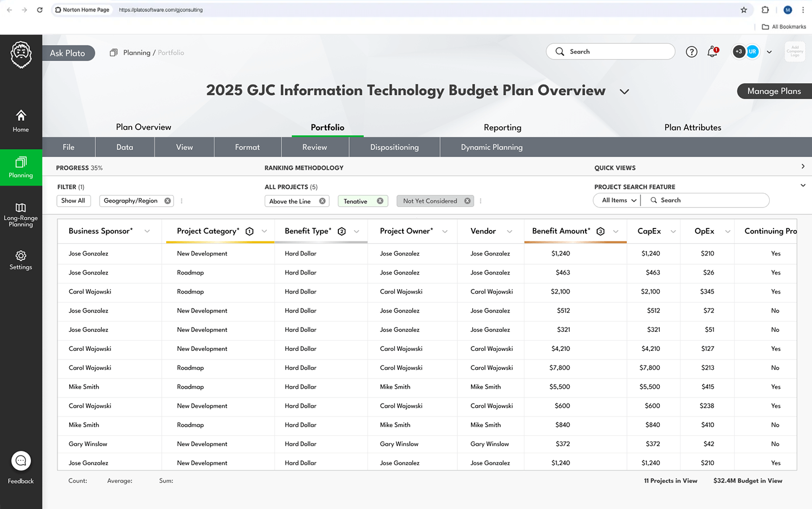Open browser profile M icon
Image resolution: width=812 pixels, height=509 pixels.
(x=788, y=10)
